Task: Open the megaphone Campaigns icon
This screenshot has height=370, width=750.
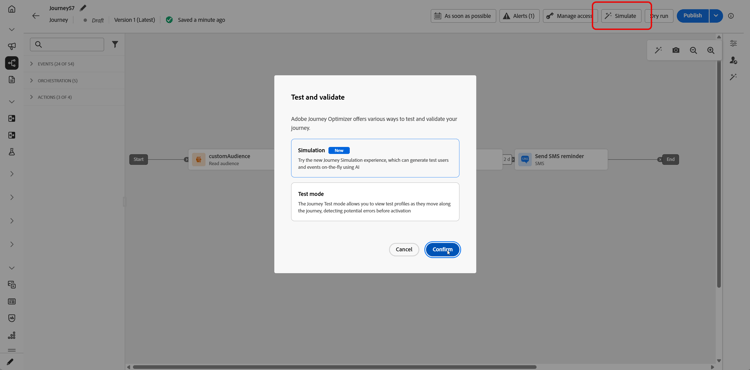Action: tap(11, 46)
